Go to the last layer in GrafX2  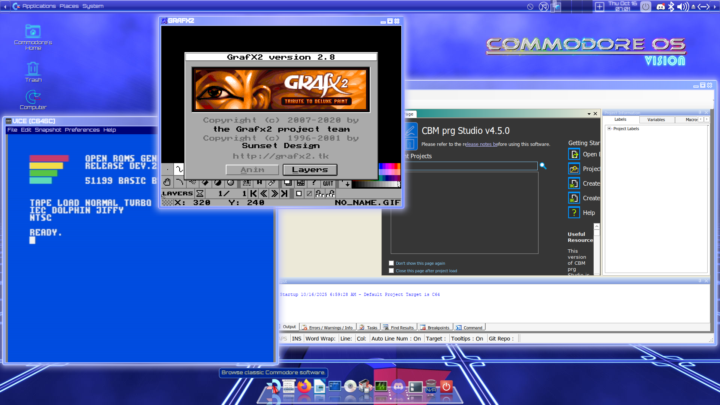tap(284, 194)
